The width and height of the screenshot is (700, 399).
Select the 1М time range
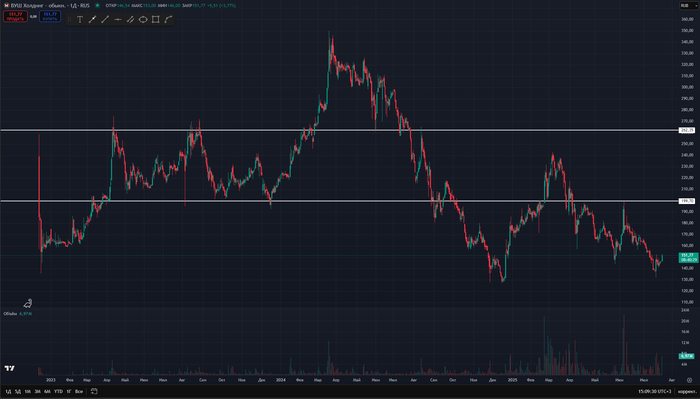click(x=28, y=391)
